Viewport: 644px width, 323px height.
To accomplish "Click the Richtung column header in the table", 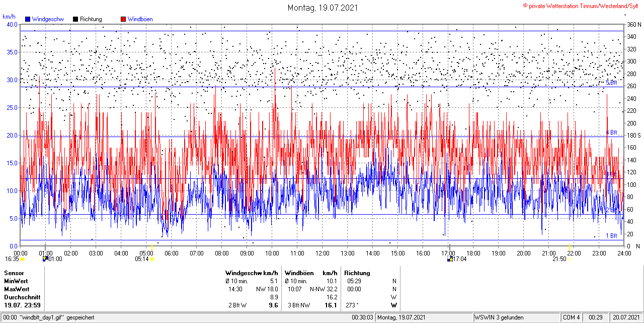I will pyautogui.click(x=357, y=273).
